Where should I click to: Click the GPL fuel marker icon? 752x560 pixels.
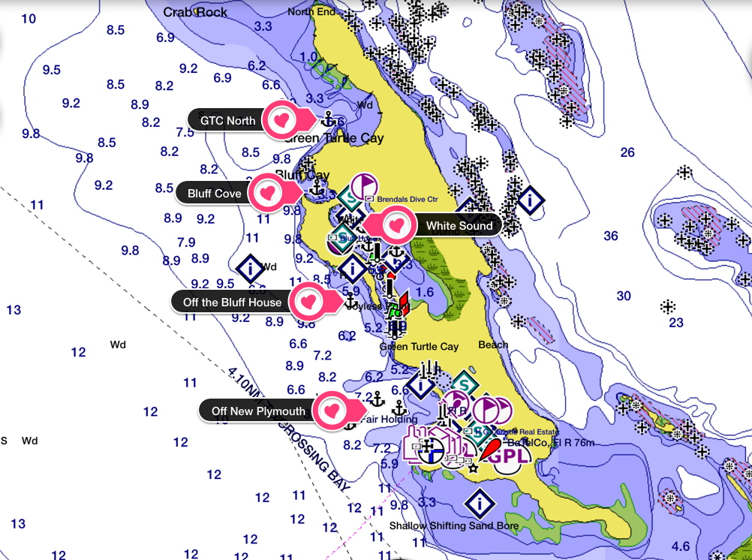click(508, 454)
